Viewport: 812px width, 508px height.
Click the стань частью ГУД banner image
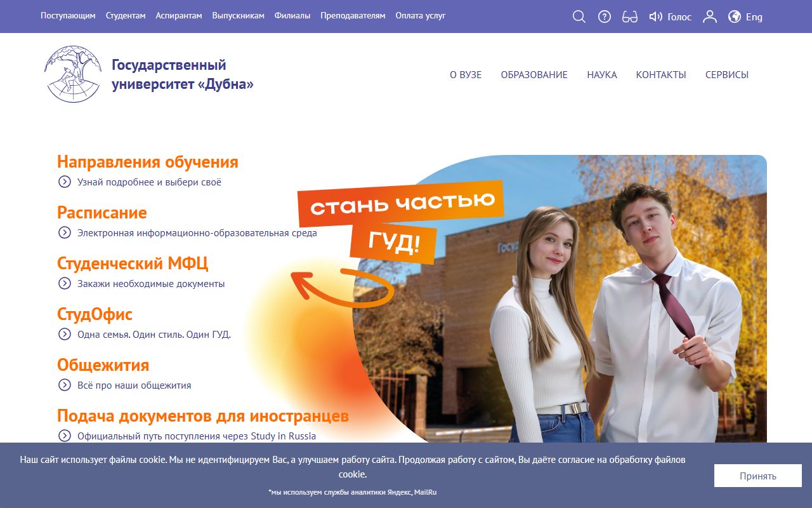[x=401, y=222]
